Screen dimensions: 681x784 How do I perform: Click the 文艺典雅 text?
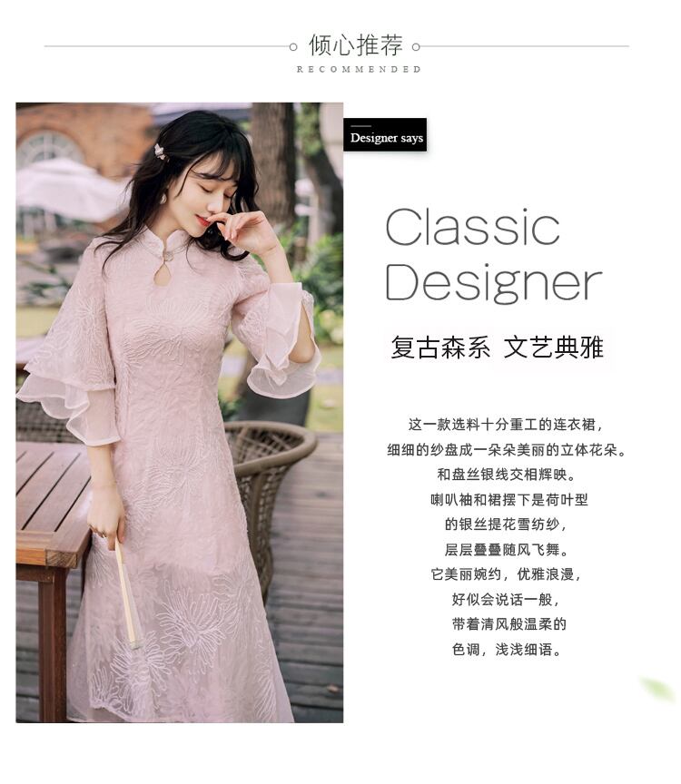click(x=553, y=348)
